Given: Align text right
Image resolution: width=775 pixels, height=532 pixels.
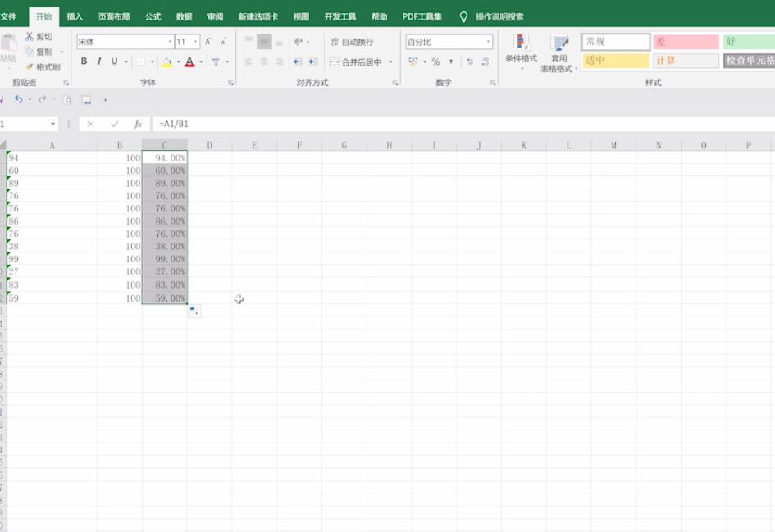Looking at the screenshot, I should tap(280, 61).
